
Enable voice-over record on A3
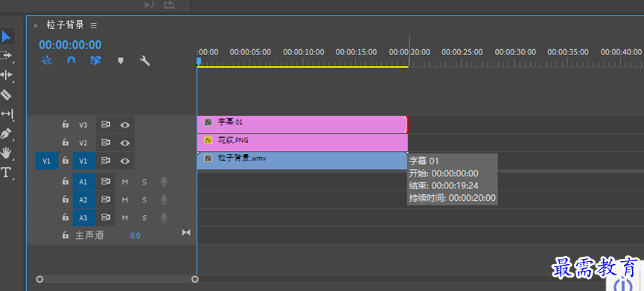pos(164,217)
